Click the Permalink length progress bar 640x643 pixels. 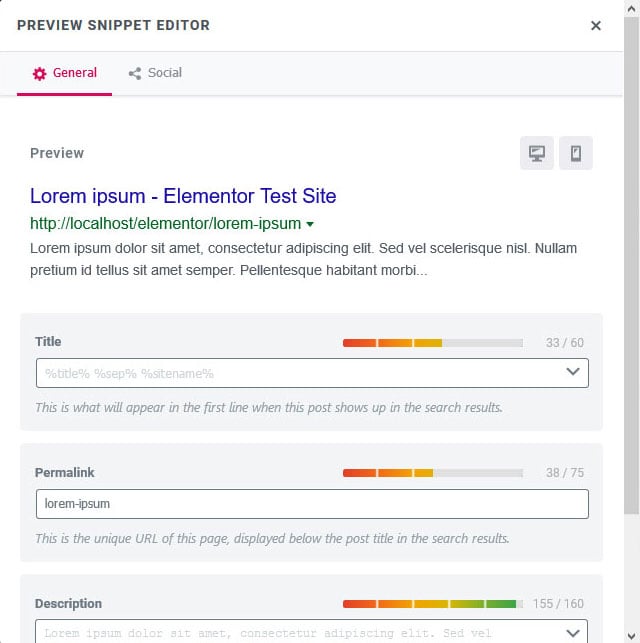pyautogui.click(x=432, y=473)
